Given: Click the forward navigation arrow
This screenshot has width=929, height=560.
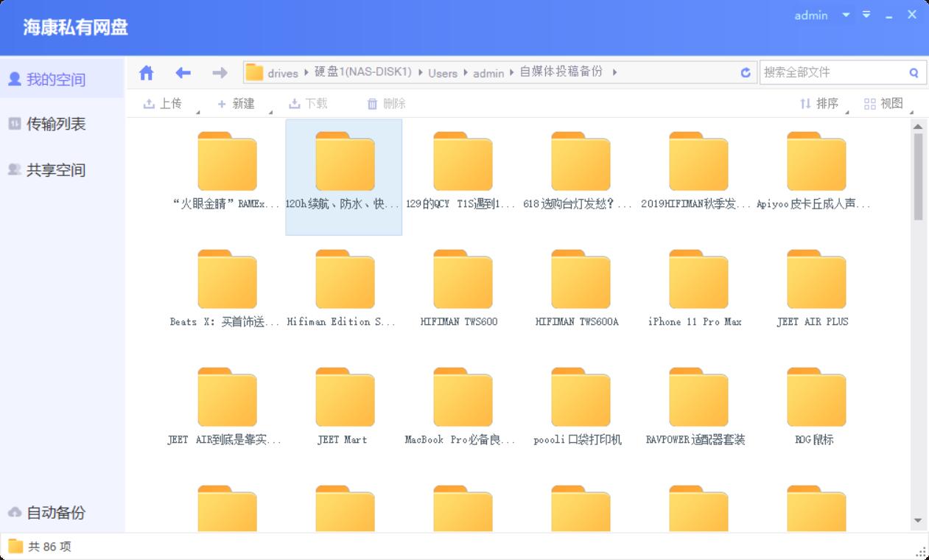Looking at the screenshot, I should click(x=219, y=72).
